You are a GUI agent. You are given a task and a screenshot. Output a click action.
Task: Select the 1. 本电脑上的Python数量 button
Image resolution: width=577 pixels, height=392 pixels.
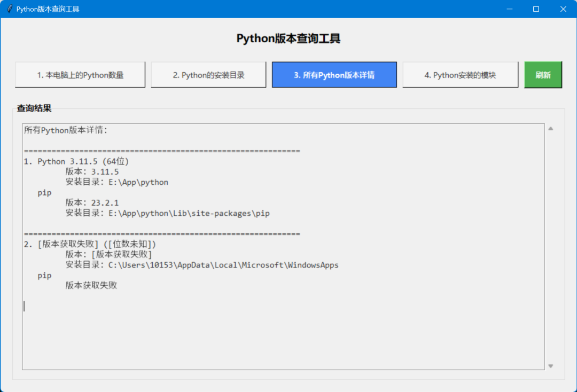pyautogui.click(x=80, y=75)
